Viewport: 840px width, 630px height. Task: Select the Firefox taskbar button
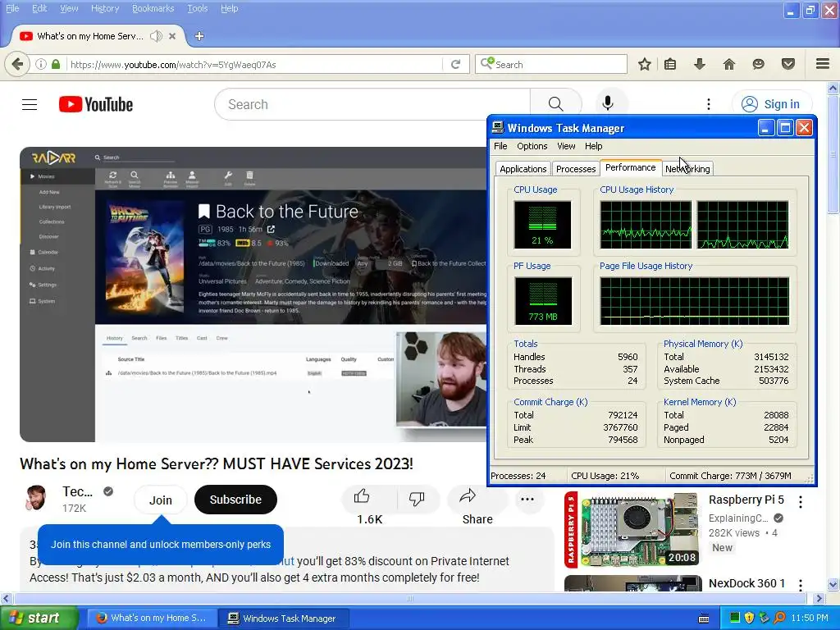click(152, 619)
